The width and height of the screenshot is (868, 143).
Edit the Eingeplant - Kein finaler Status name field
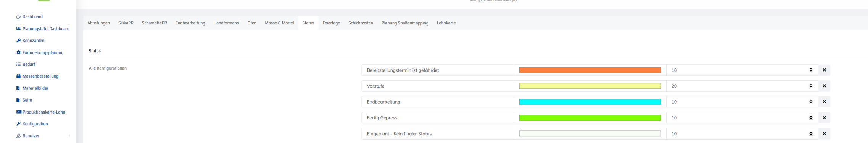point(438,134)
